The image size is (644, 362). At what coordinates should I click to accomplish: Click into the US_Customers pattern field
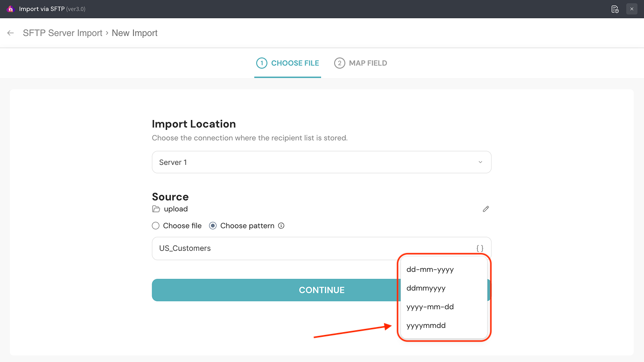click(x=308, y=248)
